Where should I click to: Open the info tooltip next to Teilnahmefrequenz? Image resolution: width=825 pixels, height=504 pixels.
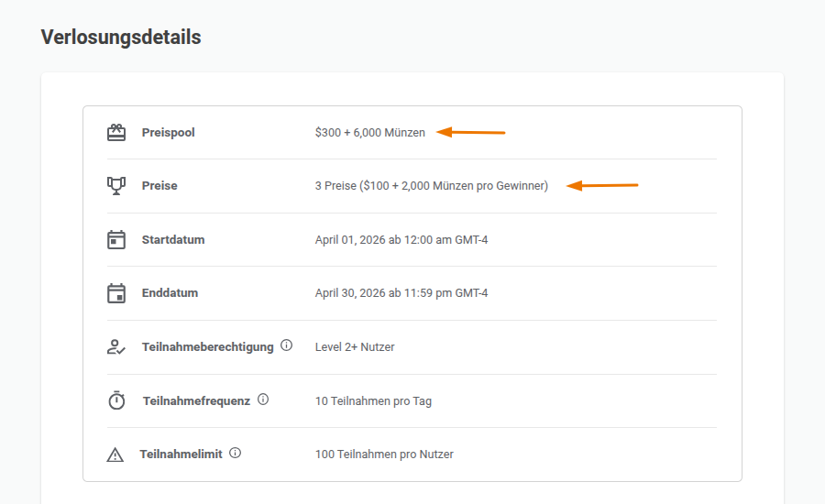click(263, 400)
